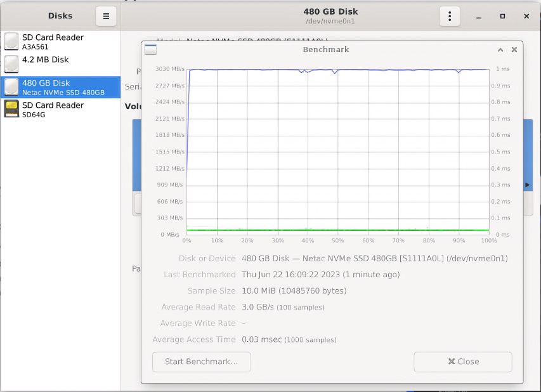The width and height of the screenshot is (541, 392).
Task: Click the A3A561 card reader drive icon
Action: pyautogui.click(x=11, y=41)
